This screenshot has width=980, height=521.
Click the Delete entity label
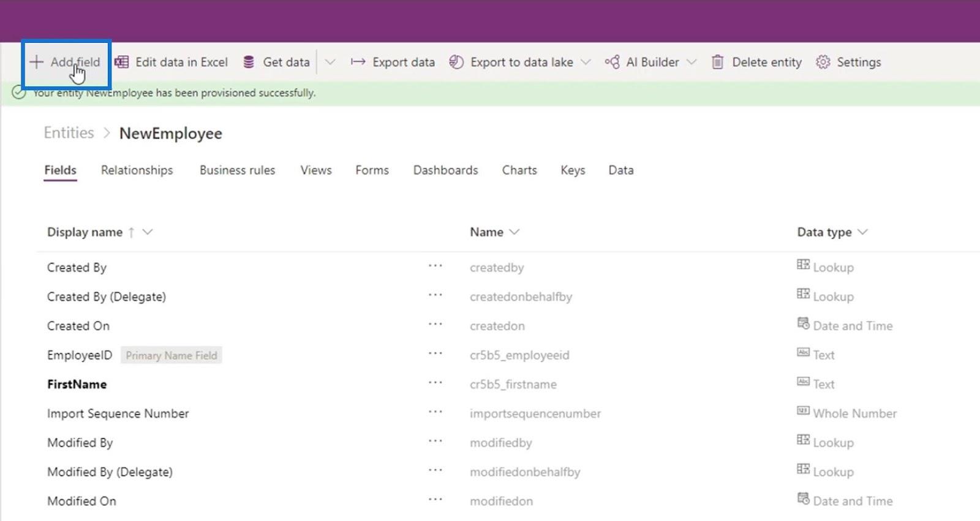pyautogui.click(x=767, y=62)
